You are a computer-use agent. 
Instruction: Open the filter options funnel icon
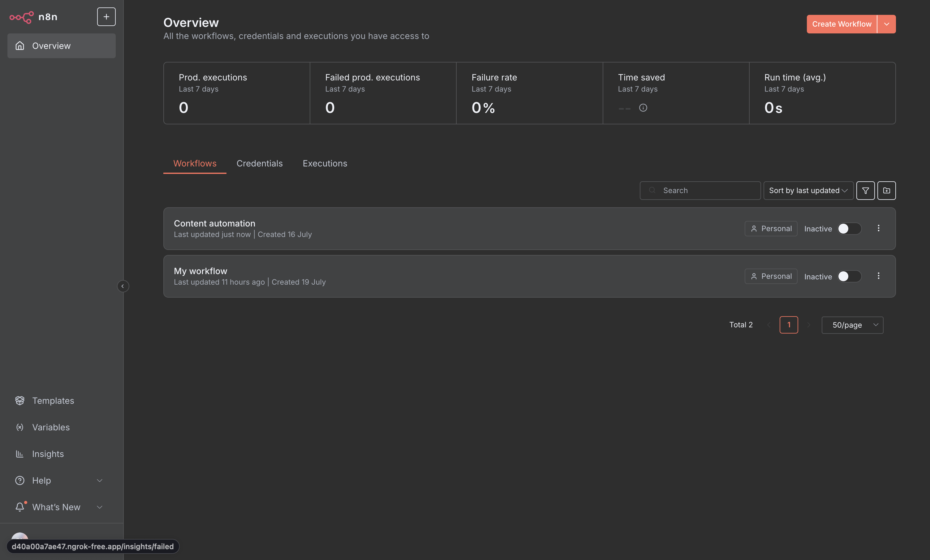coord(865,191)
